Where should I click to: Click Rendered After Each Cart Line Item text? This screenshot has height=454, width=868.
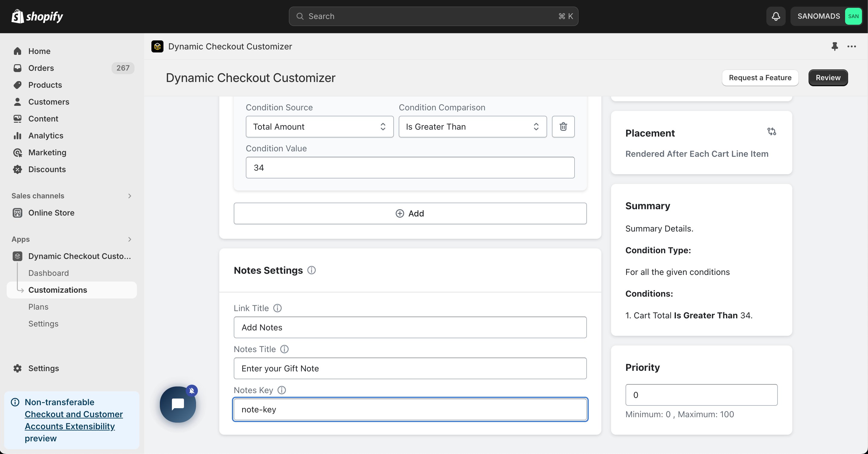tap(697, 154)
